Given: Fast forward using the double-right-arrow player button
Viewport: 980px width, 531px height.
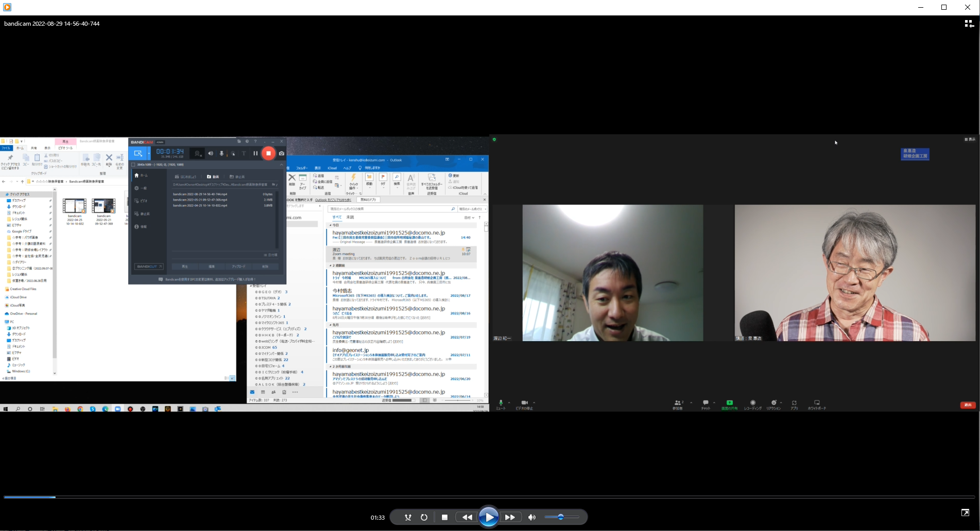Looking at the screenshot, I should 510,517.
